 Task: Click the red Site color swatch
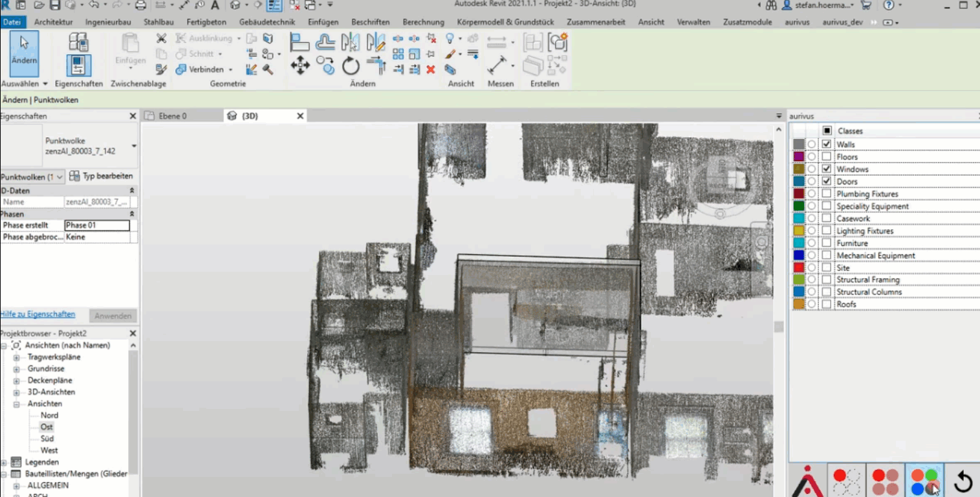(799, 267)
